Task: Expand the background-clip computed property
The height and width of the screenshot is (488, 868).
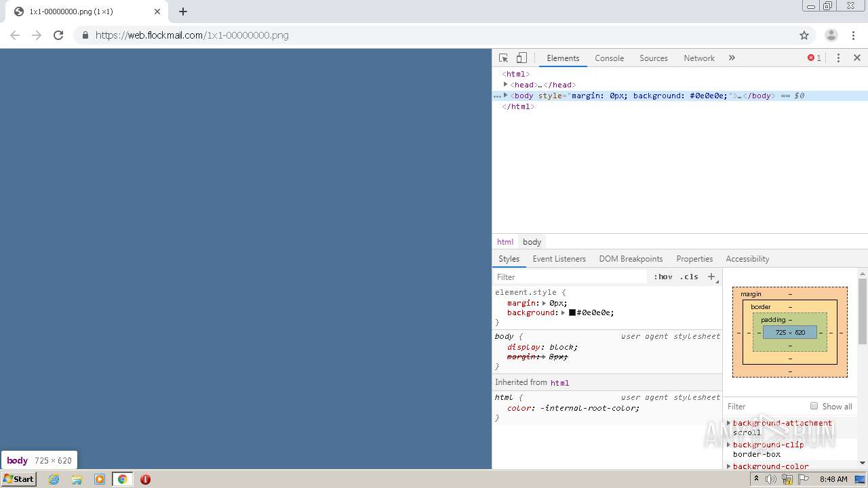Action: [x=729, y=445]
